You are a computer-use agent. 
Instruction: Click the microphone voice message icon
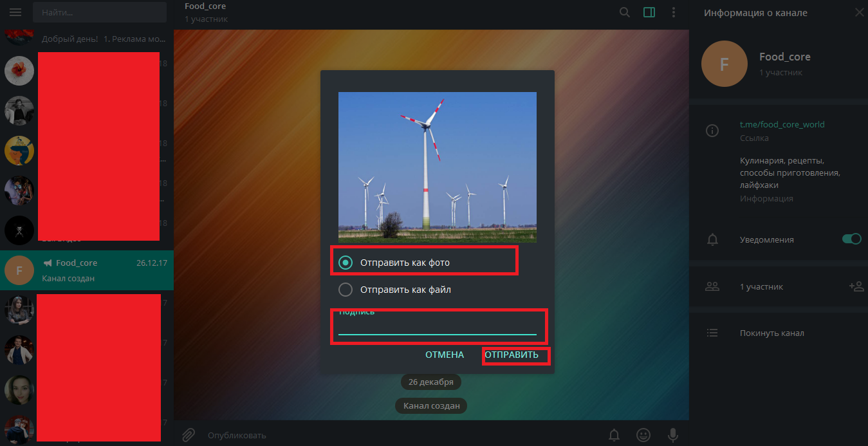pos(672,435)
